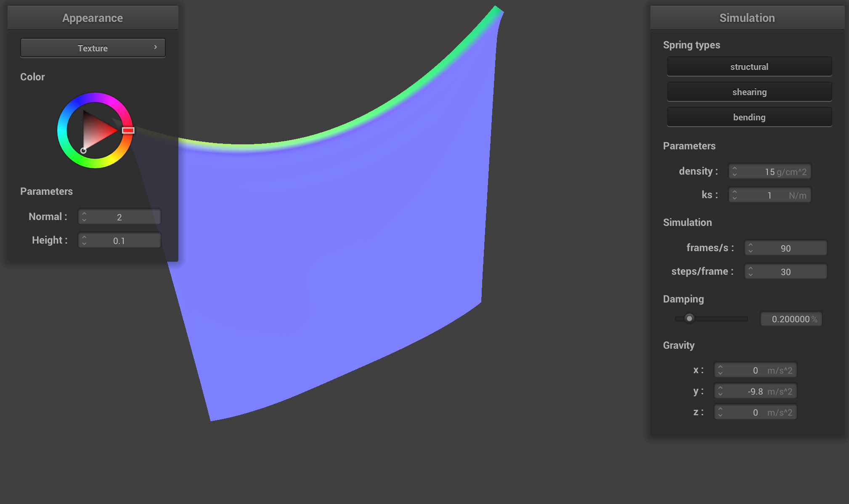Click the steps/frame stepper arrows
This screenshot has width=849, height=504.
[751, 271]
